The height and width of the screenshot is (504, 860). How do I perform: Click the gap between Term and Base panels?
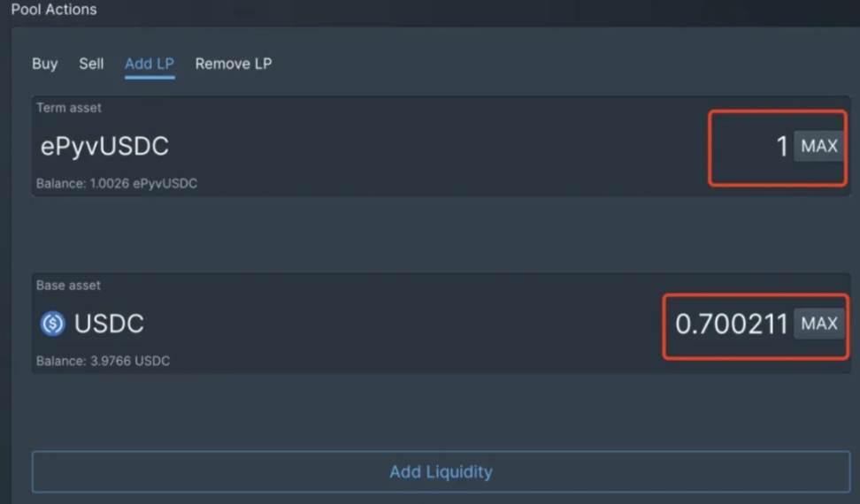[441, 234]
